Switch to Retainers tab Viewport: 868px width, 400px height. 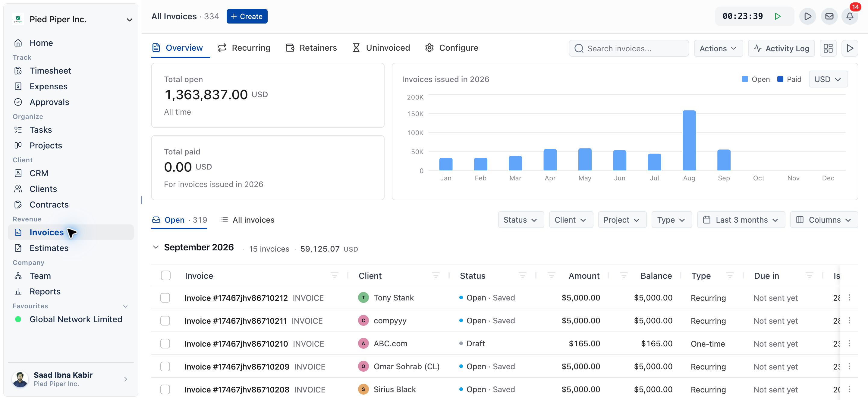311,48
